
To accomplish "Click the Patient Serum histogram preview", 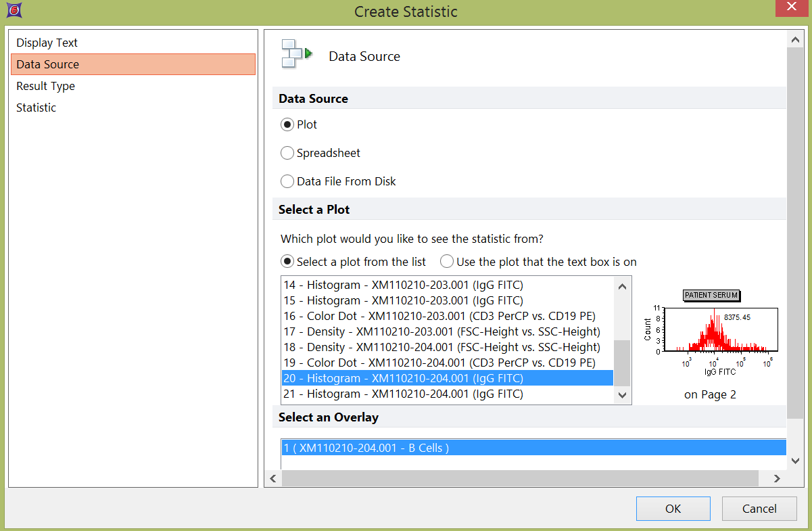I will [710, 333].
